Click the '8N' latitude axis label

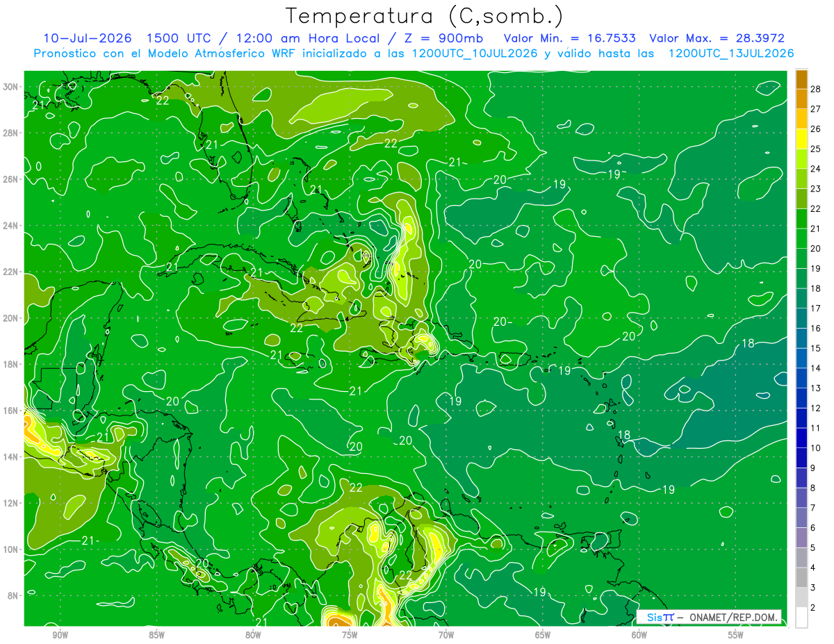(13, 595)
